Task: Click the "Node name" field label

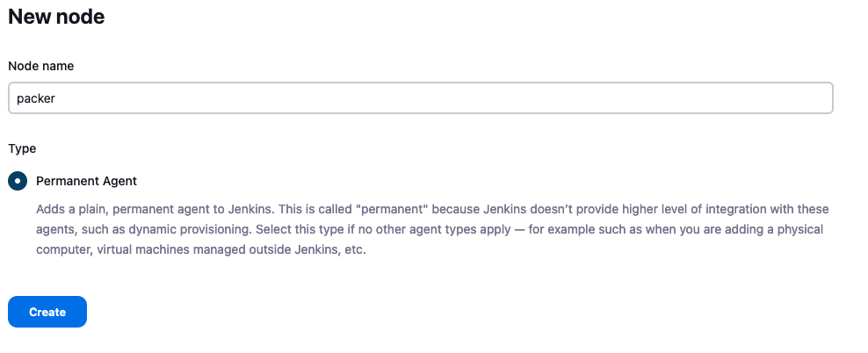Action: coord(40,66)
